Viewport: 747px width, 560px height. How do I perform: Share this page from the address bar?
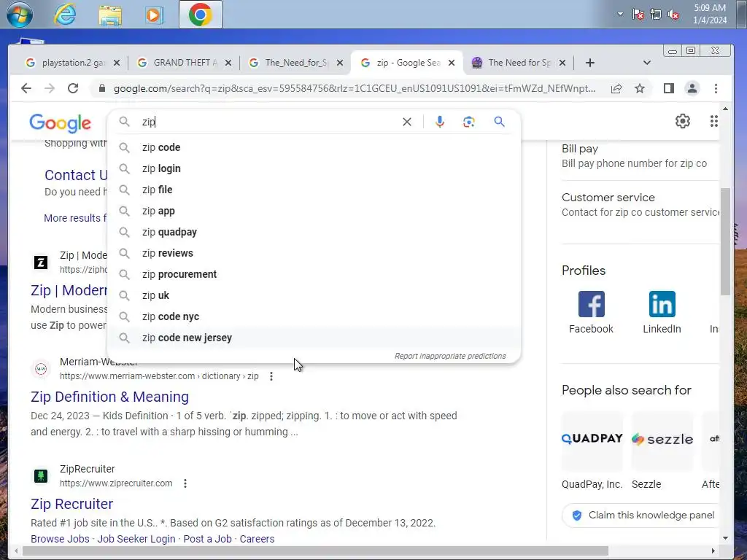coord(616,88)
